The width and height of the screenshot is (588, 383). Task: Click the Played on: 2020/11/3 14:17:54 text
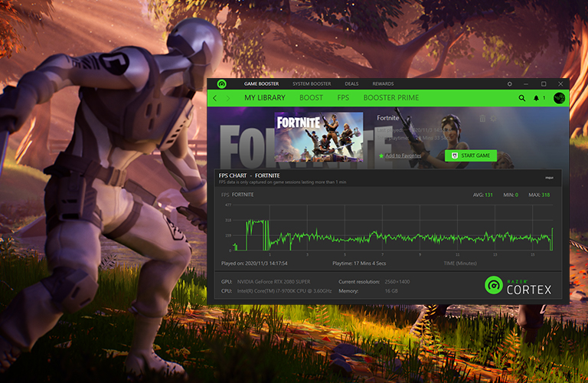(x=254, y=264)
